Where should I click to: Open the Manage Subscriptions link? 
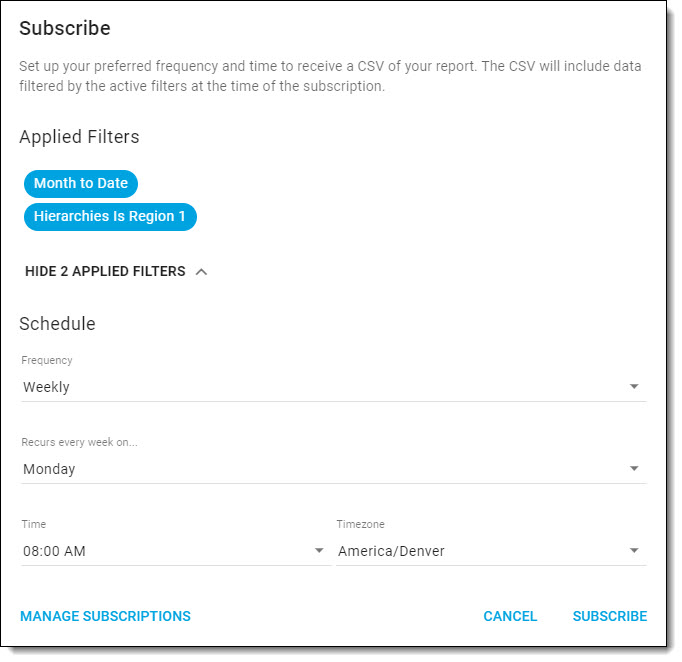click(x=105, y=616)
